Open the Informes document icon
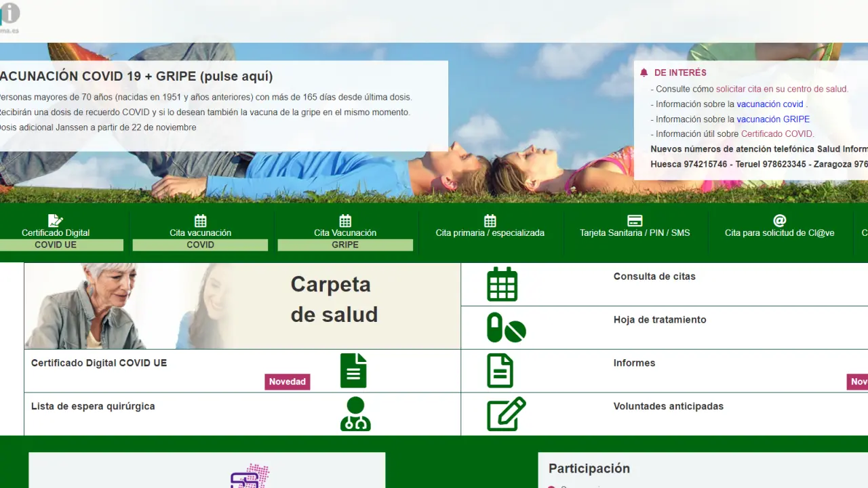The image size is (868, 488). click(500, 371)
